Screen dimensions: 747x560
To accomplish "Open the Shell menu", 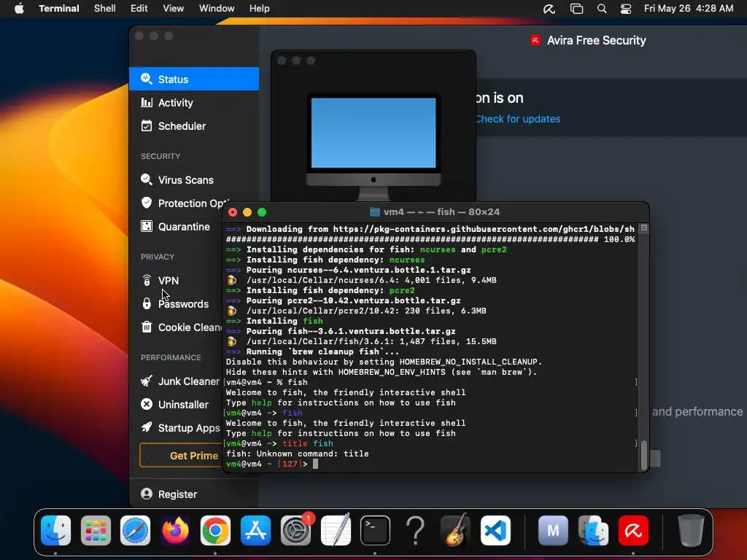I will pos(105,9).
